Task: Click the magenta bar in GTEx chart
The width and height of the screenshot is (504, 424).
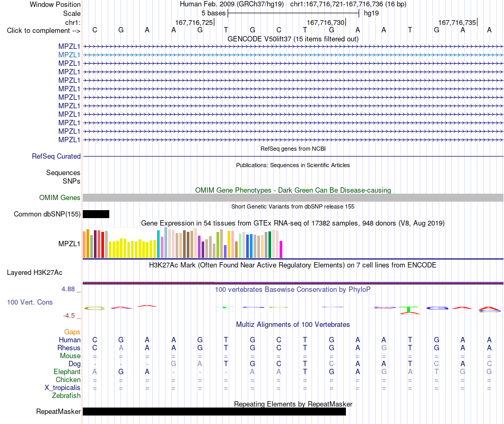Action: (281, 249)
